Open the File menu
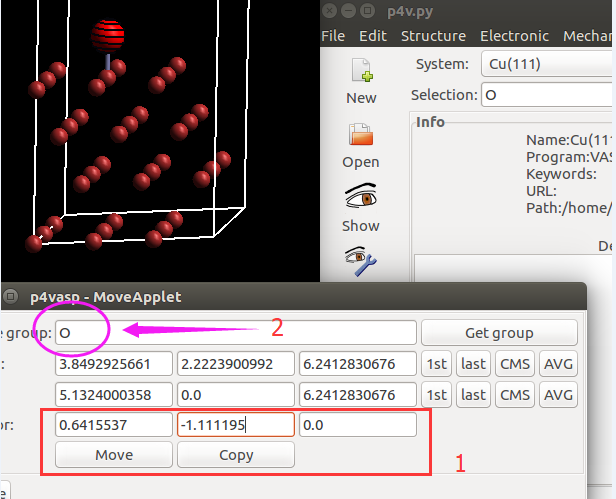 [333, 36]
